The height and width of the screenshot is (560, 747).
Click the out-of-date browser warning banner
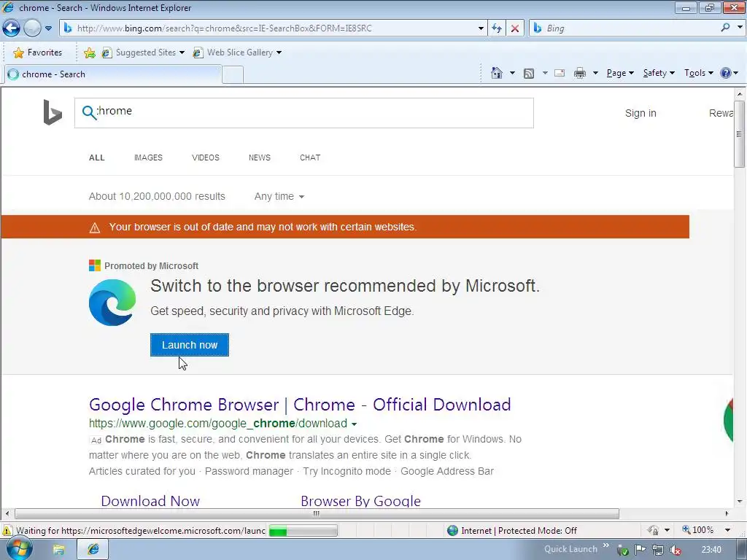click(345, 227)
